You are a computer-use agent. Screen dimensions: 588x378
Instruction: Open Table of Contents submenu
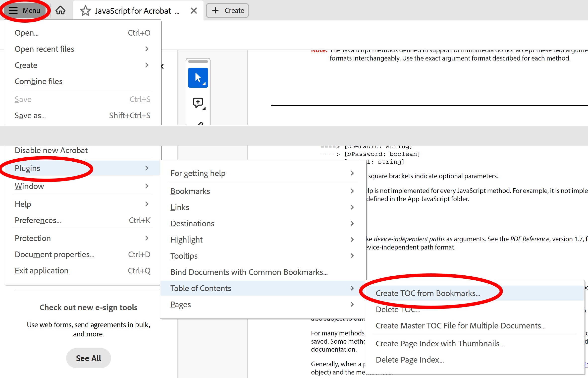[x=263, y=288]
